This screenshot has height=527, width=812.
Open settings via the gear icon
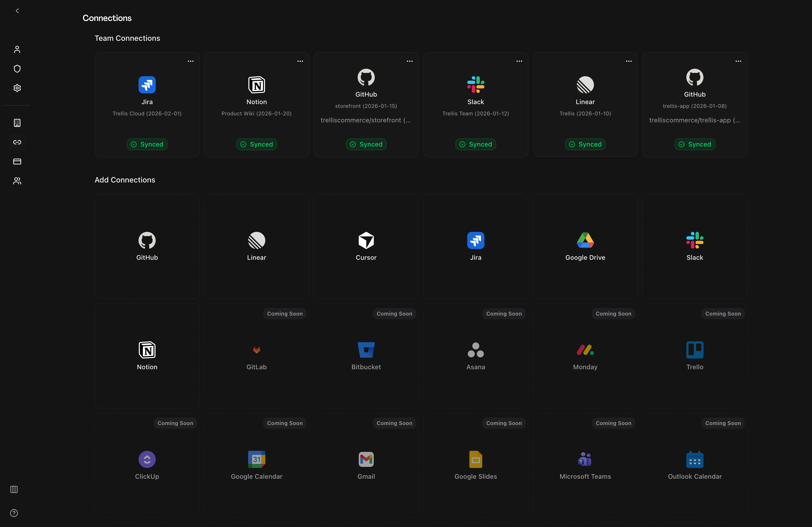click(x=17, y=87)
